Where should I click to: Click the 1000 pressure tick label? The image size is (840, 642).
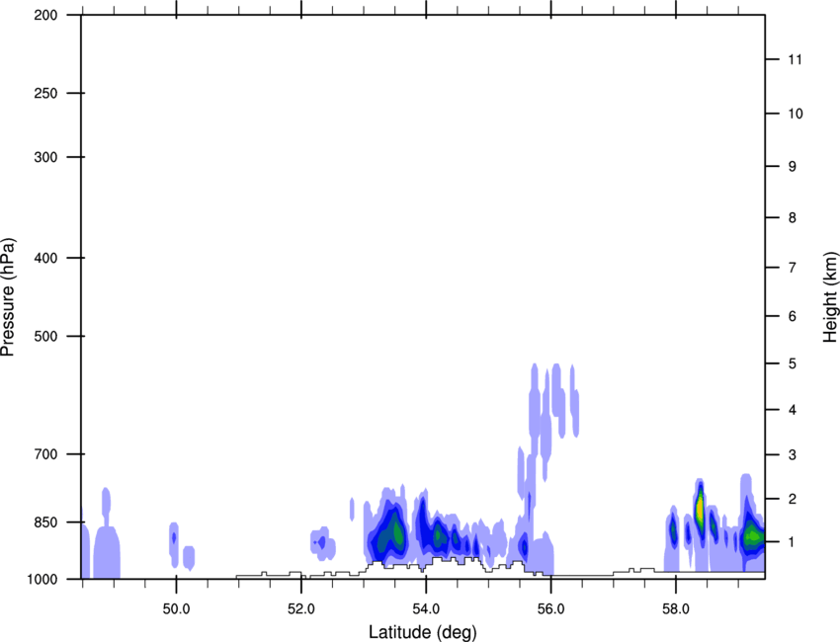click(42, 580)
